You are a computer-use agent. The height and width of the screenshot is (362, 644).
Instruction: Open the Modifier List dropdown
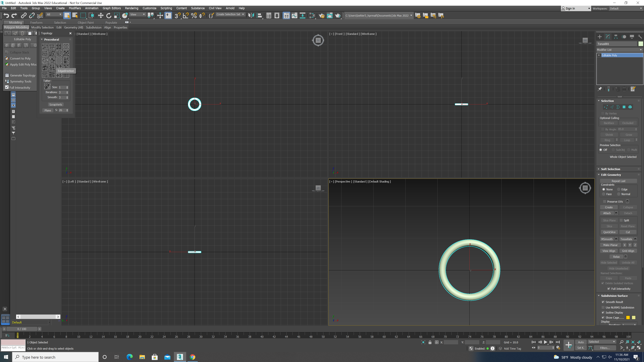pos(619,50)
